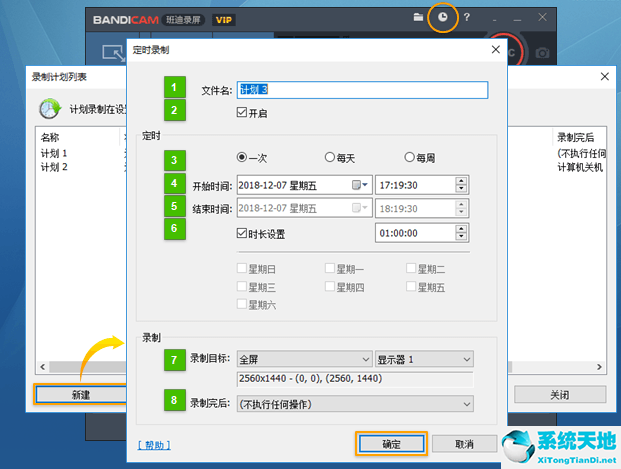The image size is (621, 469).
Task: Increase the start time with spinner up
Action: point(461,181)
